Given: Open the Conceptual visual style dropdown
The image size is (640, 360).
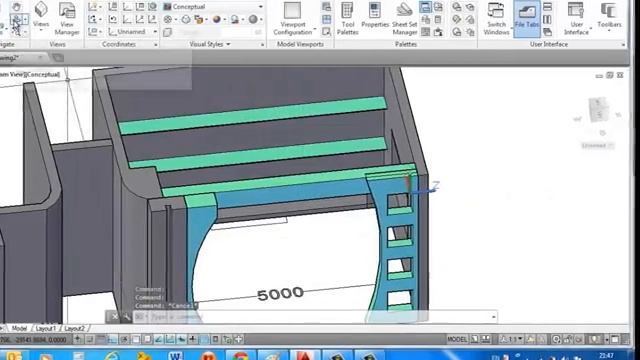Looking at the screenshot, I should tap(213, 7).
